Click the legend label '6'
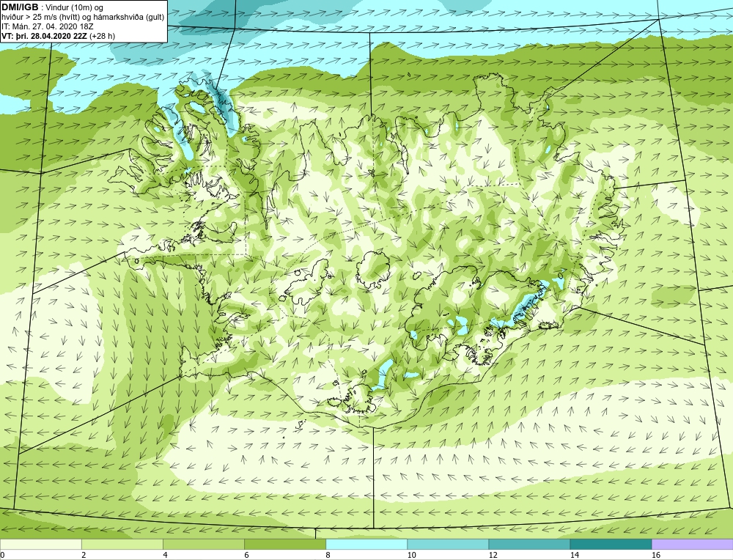 (246, 555)
